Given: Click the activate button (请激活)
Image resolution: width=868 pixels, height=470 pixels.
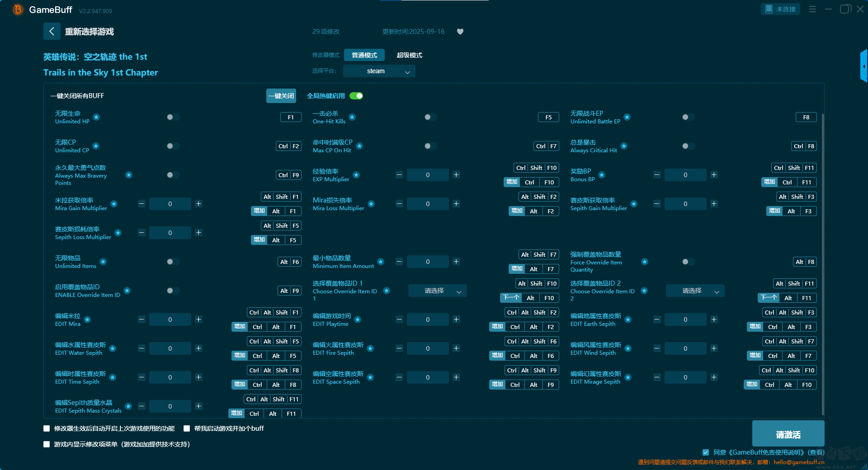Looking at the screenshot, I should tap(788, 434).
